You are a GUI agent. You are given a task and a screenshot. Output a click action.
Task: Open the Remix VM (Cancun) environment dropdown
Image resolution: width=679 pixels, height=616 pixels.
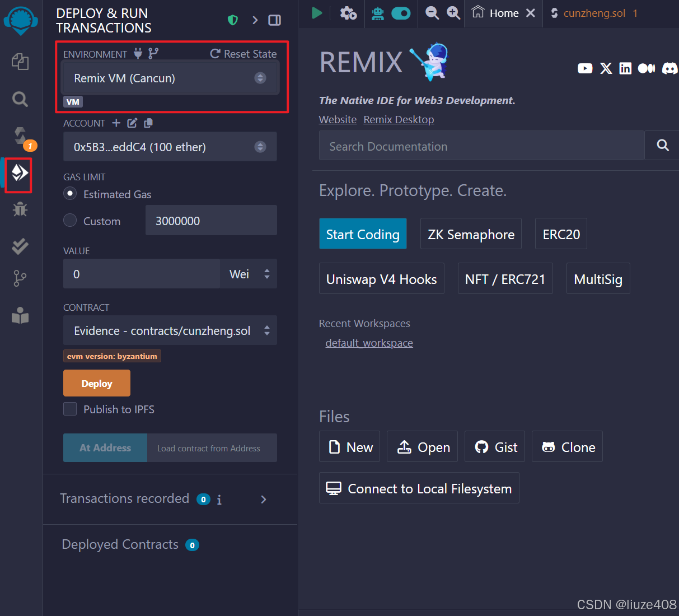[x=170, y=78]
